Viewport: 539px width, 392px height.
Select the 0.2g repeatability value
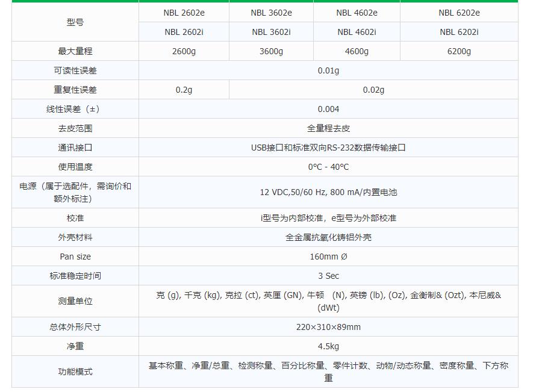click(x=184, y=90)
